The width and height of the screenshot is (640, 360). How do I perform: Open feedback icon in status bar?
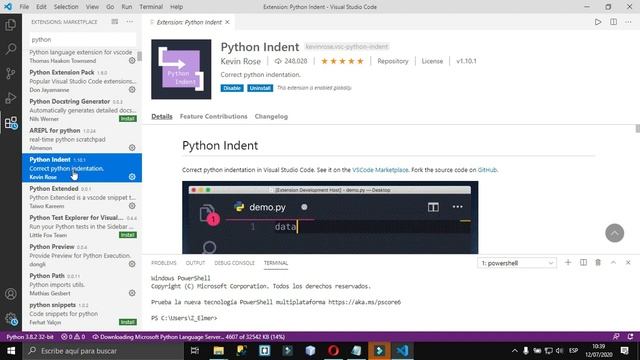(616, 337)
